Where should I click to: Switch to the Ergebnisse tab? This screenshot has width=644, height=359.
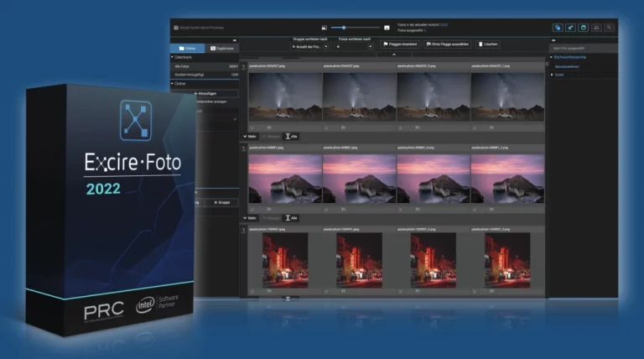pos(222,49)
